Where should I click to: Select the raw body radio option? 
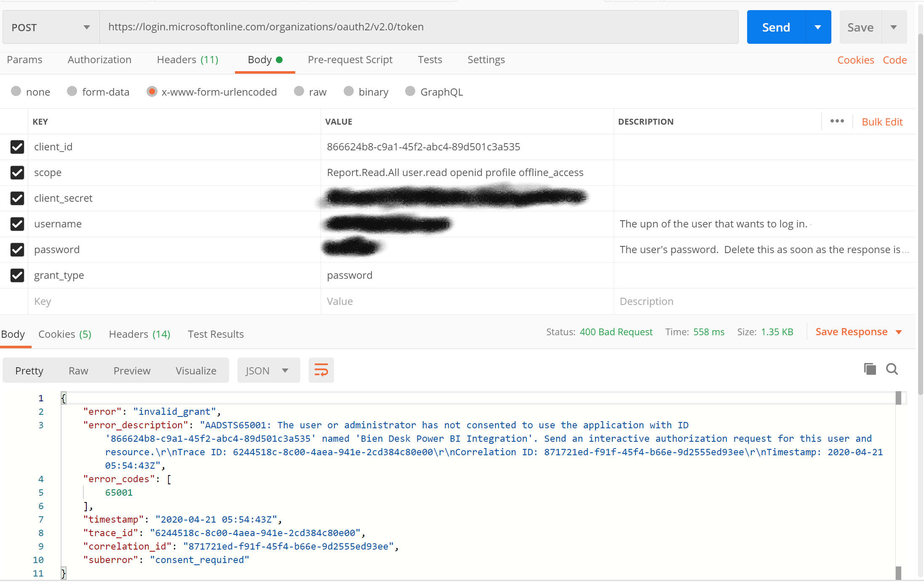[299, 91]
